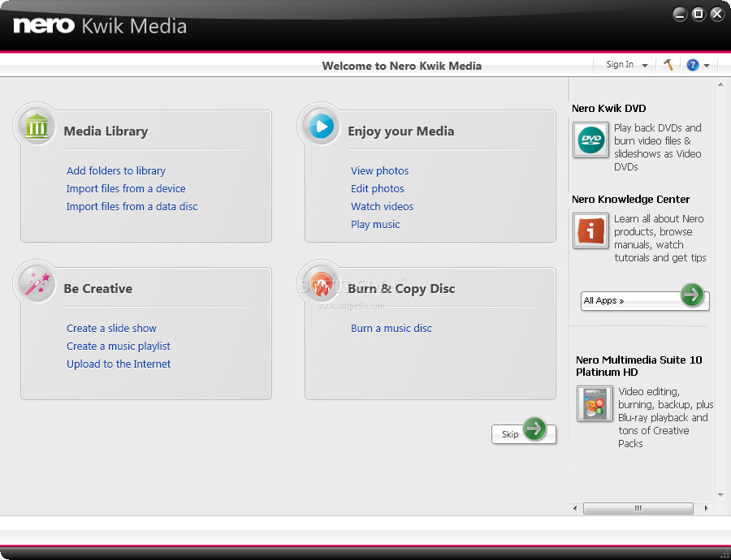Click the sidebar horizontal scroll left arrow
731x560 pixels.
point(575,508)
